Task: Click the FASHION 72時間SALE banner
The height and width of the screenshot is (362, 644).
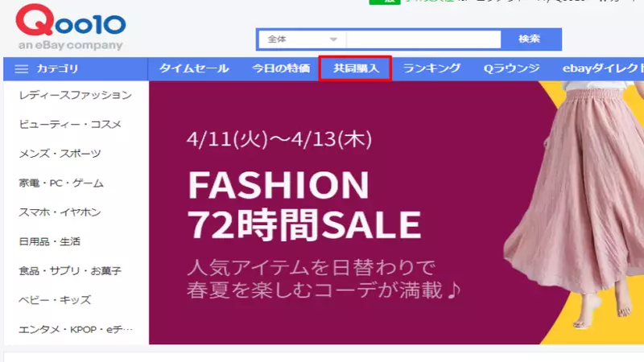Action: (396, 212)
